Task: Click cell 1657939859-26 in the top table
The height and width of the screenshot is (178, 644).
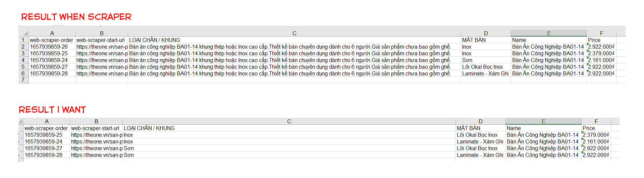Action: coord(49,47)
